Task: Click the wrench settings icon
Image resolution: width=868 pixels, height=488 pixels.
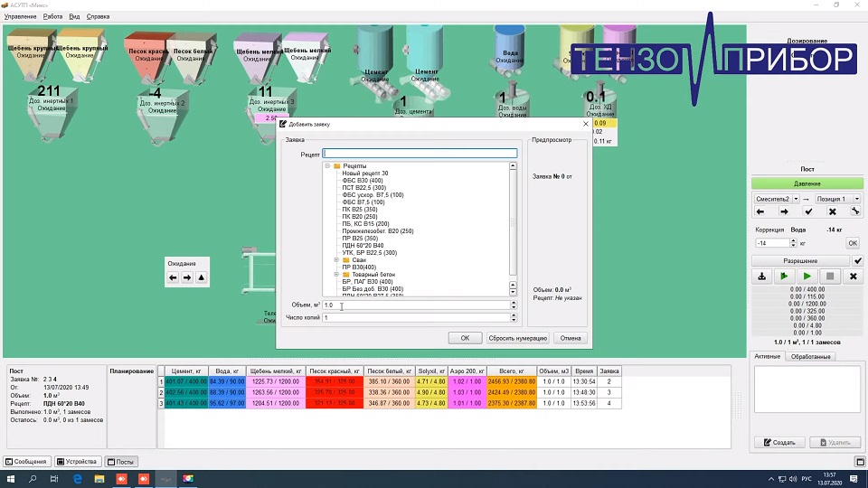Action: coord(855,211)
